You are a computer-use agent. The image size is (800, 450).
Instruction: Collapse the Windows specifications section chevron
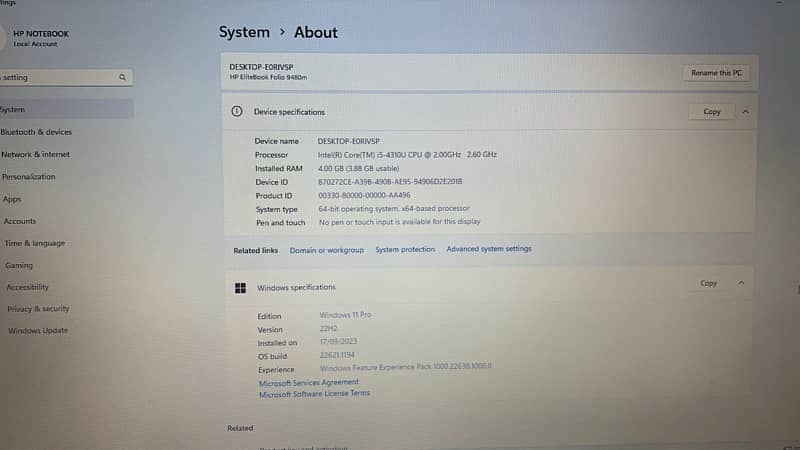pos(741,283)
